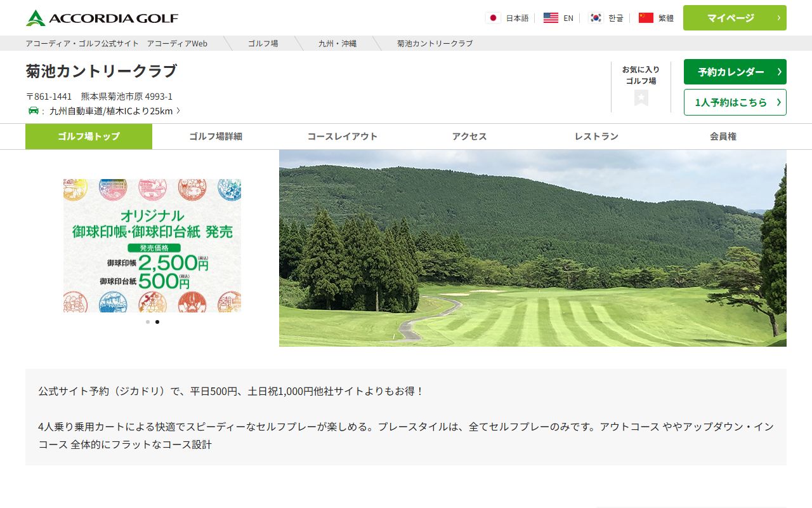
Task: Select the ゴルフ場トップ tab
Action: [x=89, y=137]
